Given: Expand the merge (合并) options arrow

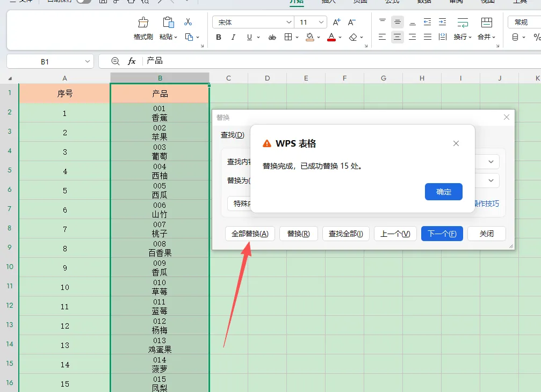Looking at the screenshot, I should click(x=494, y=37).
